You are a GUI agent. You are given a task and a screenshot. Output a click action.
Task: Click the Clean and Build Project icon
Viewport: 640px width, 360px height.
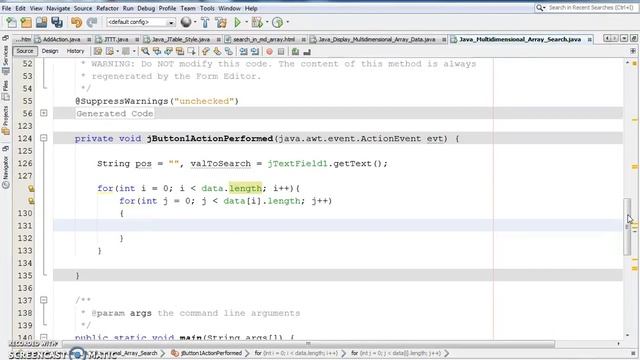click(221, 22)
